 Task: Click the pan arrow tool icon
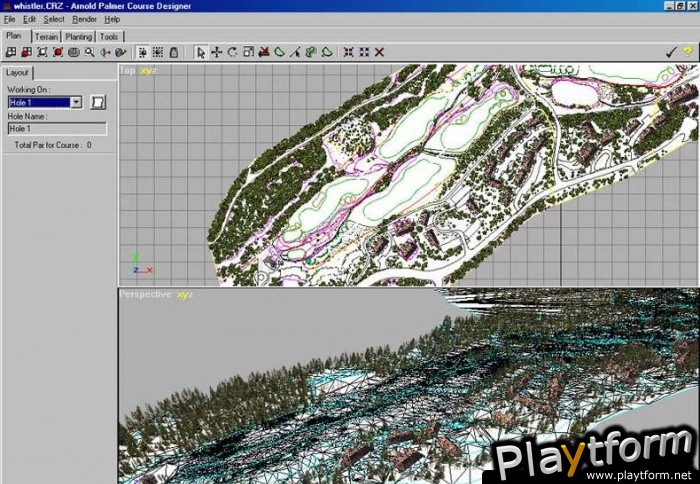pyautogui.click(x=105, y=52)
